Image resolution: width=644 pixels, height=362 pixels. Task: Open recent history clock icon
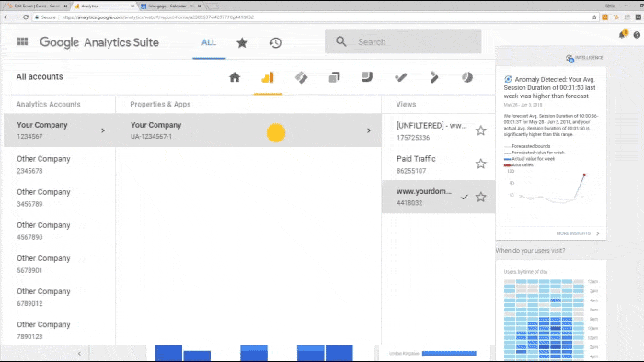tap(275, 42)
